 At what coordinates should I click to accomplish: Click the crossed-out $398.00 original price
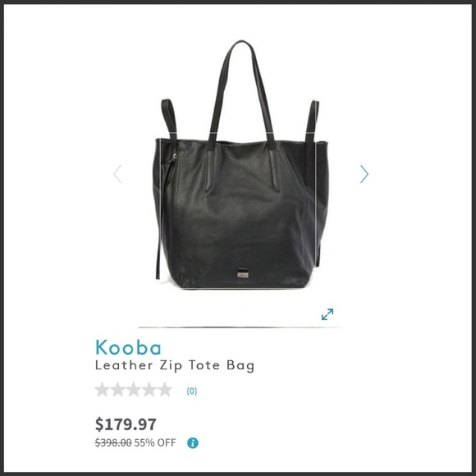(113, 443)
